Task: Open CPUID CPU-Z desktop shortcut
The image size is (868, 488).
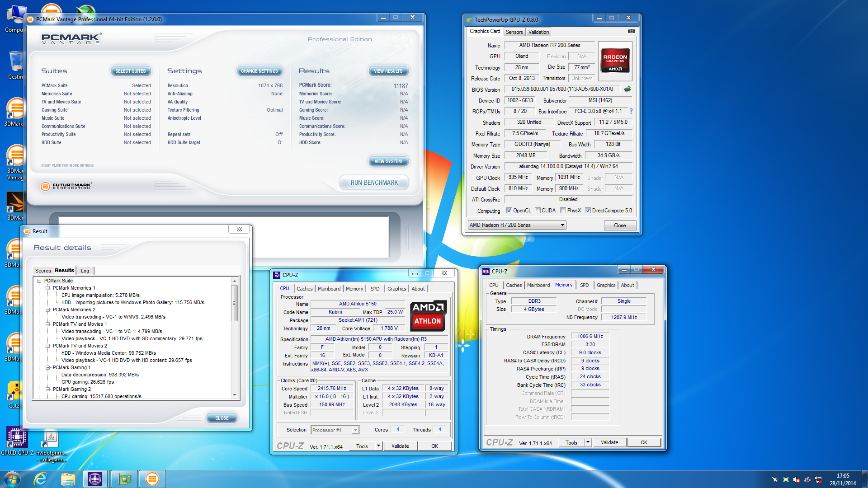Action: tap(17, 441)
